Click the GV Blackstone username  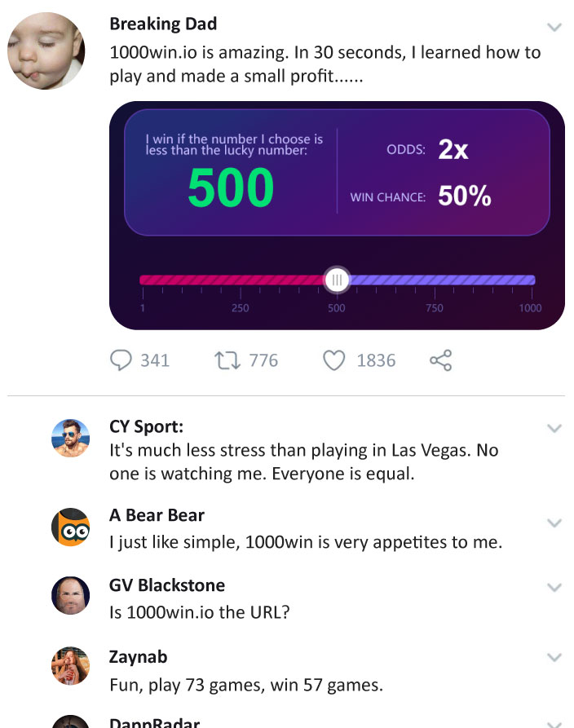tap(166, 585)
